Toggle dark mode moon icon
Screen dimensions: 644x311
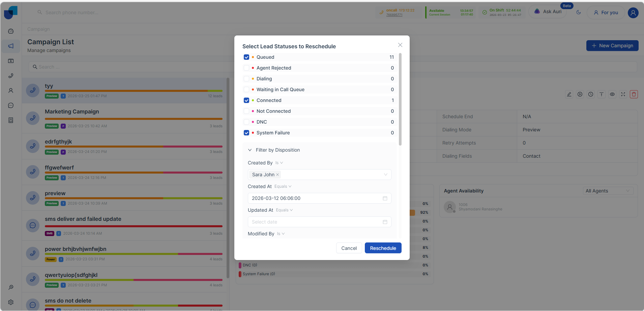click(579, 12)
